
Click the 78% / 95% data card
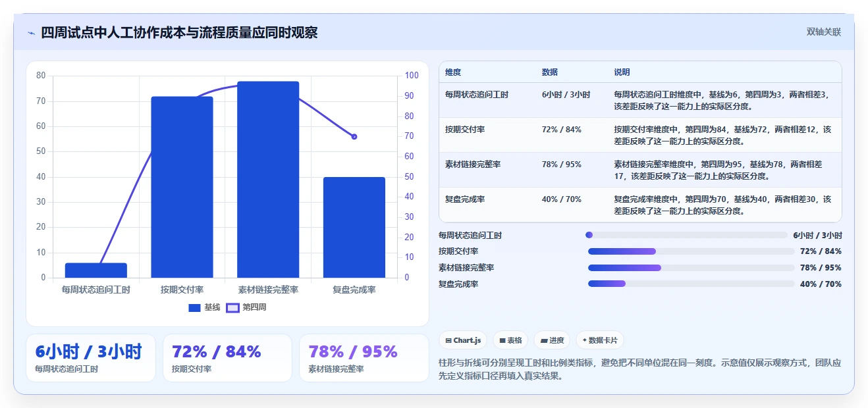click(x=364, y=358)
